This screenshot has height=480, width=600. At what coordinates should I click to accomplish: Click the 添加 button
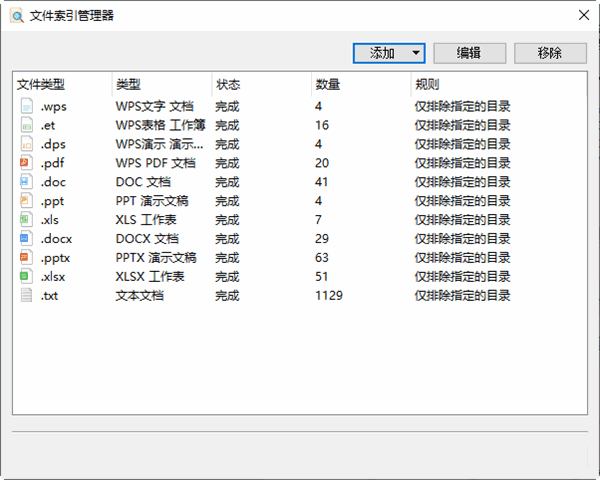[389, 53]
